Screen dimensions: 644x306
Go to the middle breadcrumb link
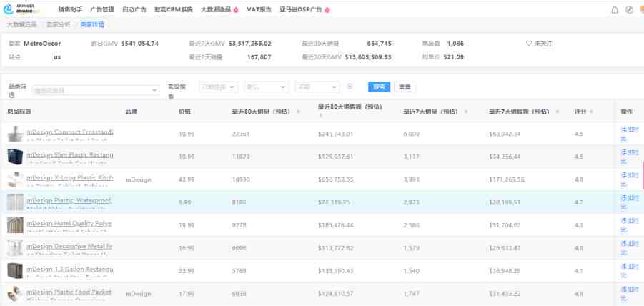tap(58, 24)
